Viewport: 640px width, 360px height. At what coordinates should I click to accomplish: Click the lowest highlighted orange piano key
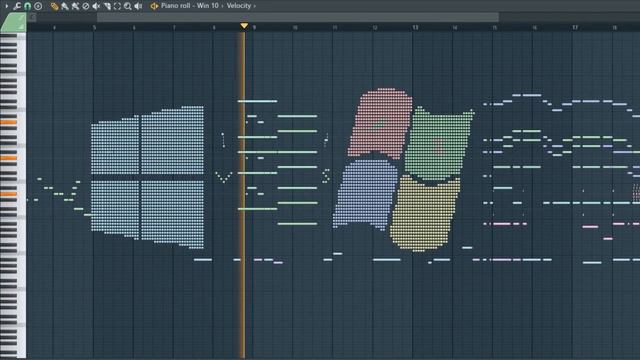coord(9,194)
